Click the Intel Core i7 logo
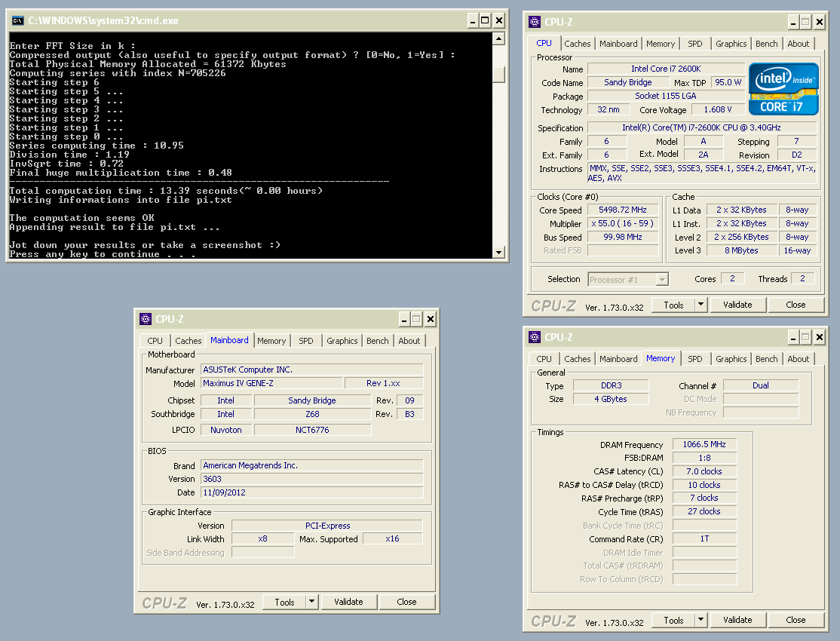The height and width of the screenshot is (641, 840). tap(783, 88)
